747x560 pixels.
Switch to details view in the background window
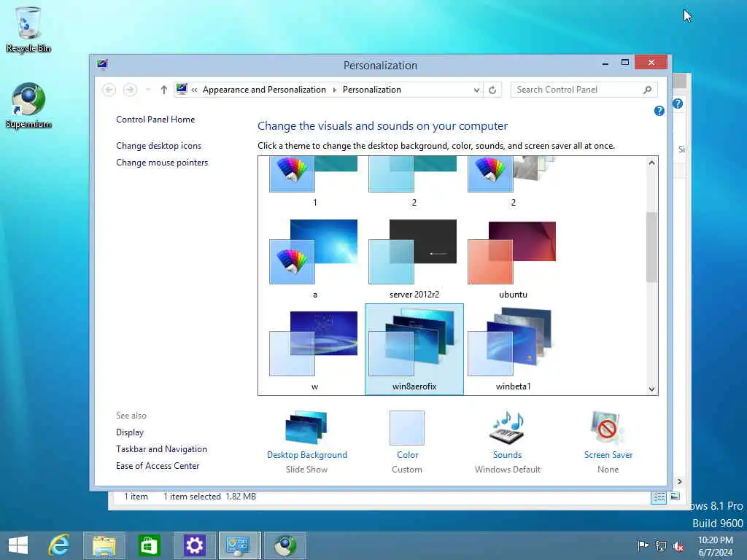(659, 497)
